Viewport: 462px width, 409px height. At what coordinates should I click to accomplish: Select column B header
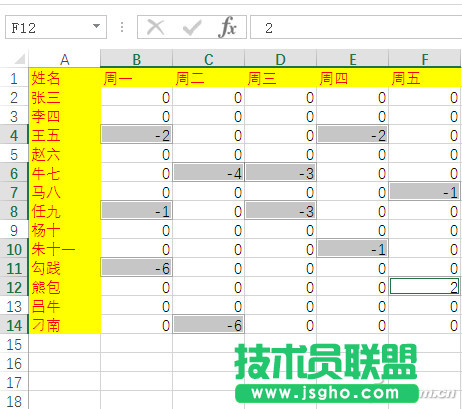click(136, 58)
